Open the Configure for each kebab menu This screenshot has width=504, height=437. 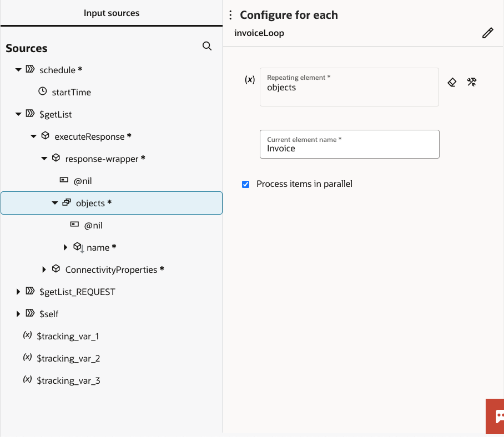click(230, 15)
